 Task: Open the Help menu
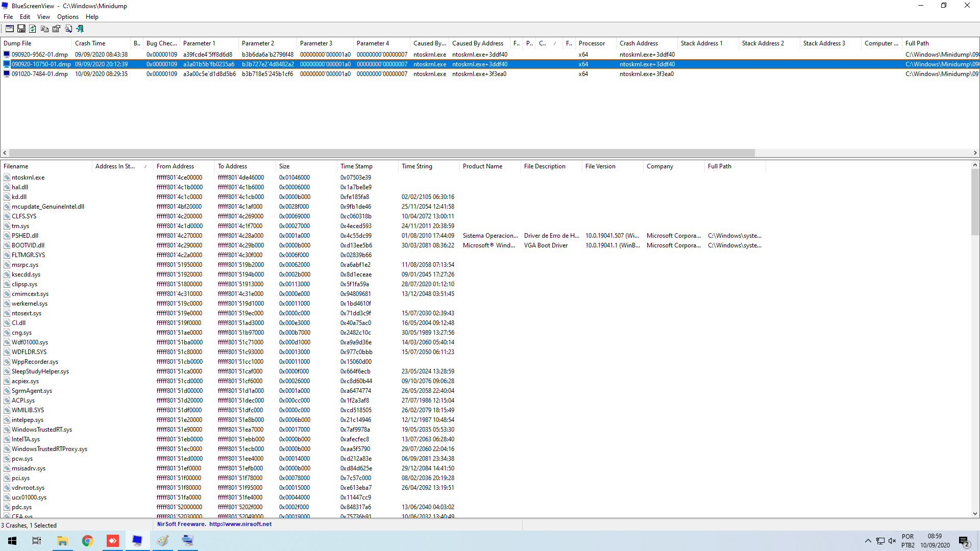(92, 17)
